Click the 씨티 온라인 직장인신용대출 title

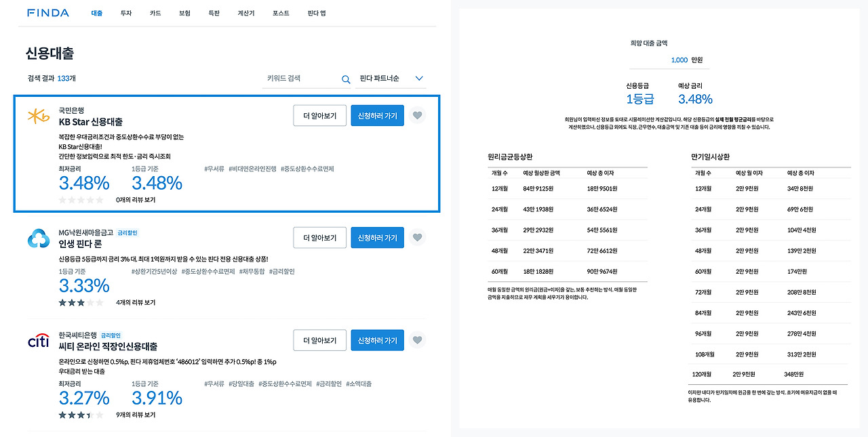[x=108, y=346]
